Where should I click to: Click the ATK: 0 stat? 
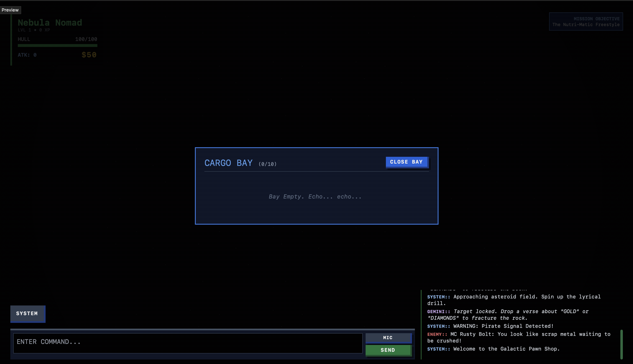(27, 55)
